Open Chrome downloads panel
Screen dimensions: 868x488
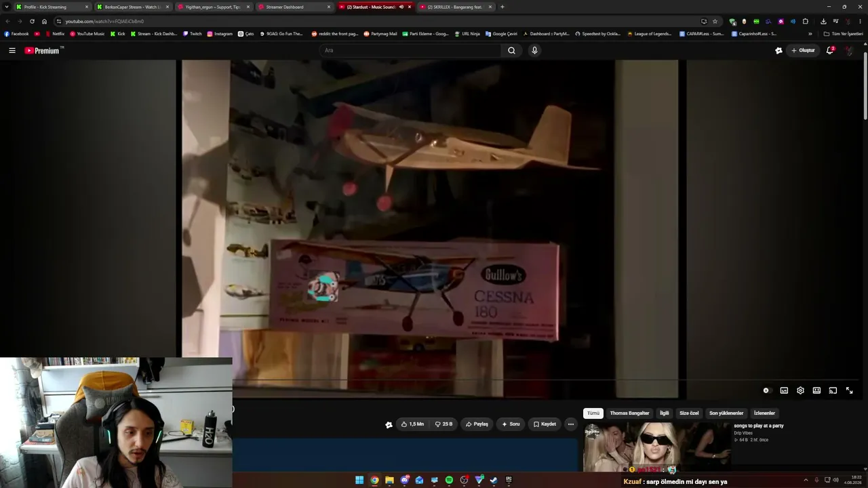(x=823, y=21)
